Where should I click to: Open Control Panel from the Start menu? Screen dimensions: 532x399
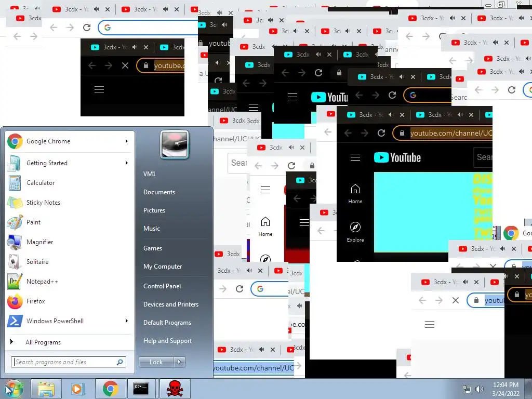tap(162, 286)
